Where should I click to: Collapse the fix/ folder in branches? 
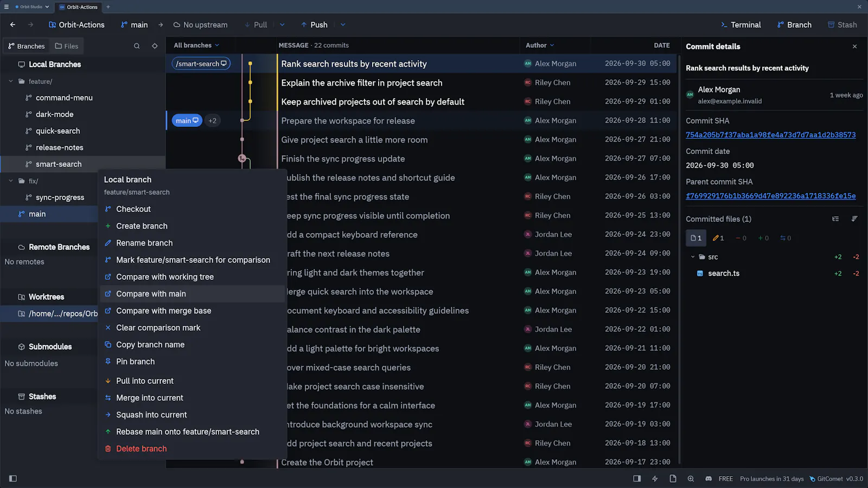tap(11, 181)
